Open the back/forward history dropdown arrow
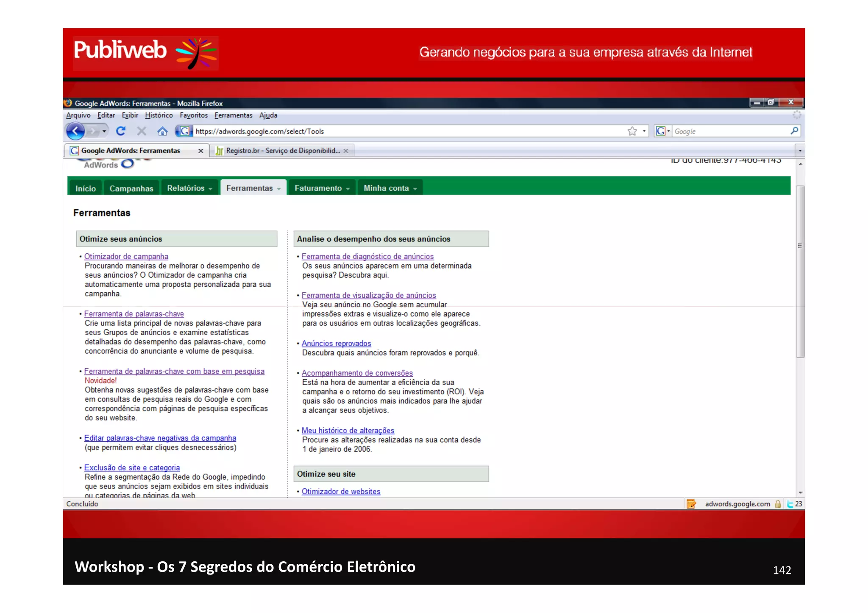This screenshot has width=868, height=613. pos(104,131)
